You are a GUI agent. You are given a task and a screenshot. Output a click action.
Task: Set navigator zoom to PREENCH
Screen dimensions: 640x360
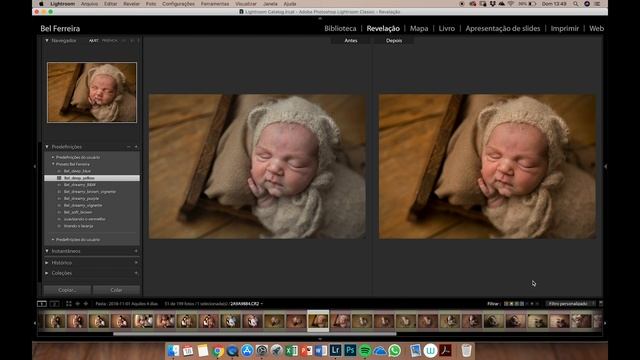(x=109, y=40)
